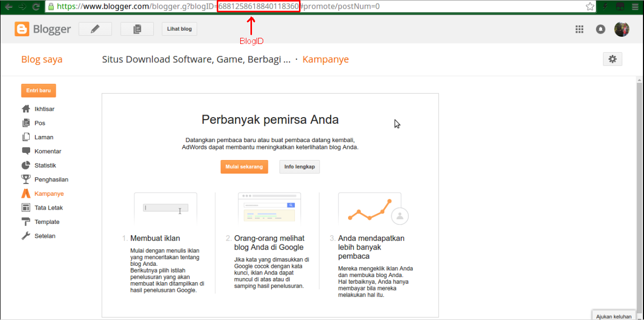Open the notifications bell
The height and width of the screenshot is (320, 644).
pyautogui.click(x=601, y=29)
